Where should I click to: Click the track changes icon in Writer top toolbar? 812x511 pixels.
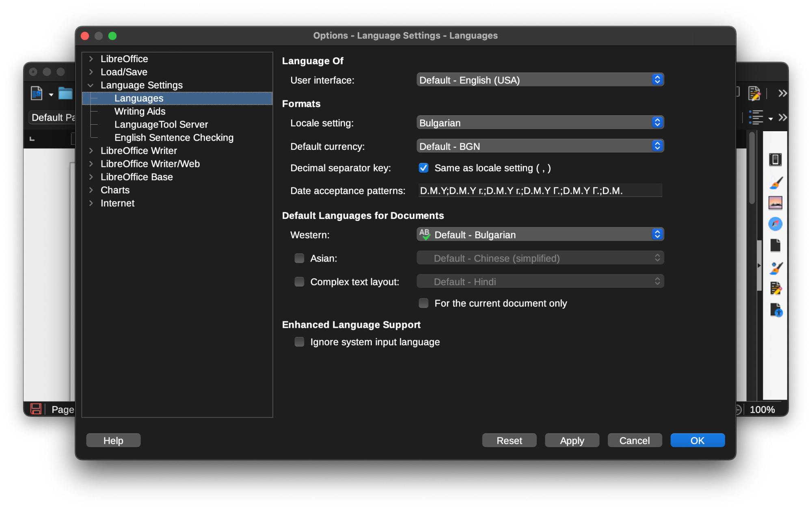[x=754, y=93]
